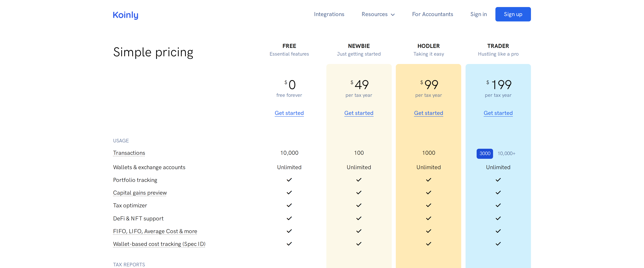This screenshot has height=268, width=644.
Task: Click the USAGE section label
Action: pyautogui.click(x=121, y=141)
